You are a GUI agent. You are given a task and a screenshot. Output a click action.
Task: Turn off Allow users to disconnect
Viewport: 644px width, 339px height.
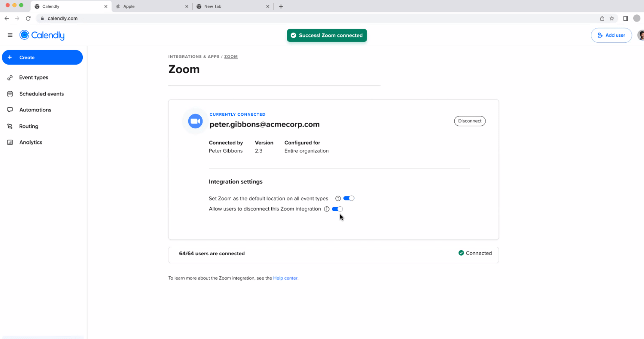click(x=337, y=209)
